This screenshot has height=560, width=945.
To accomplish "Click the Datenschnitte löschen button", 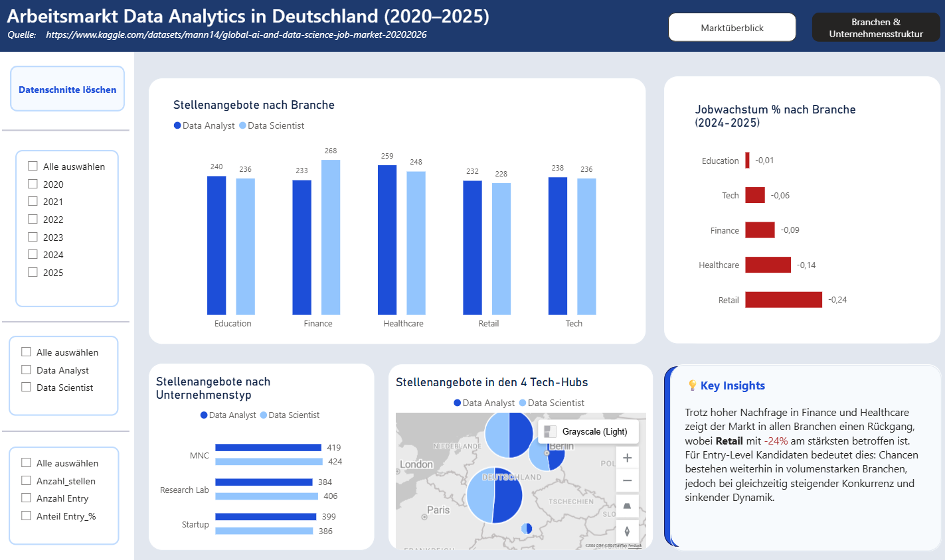I will [67, 88].
